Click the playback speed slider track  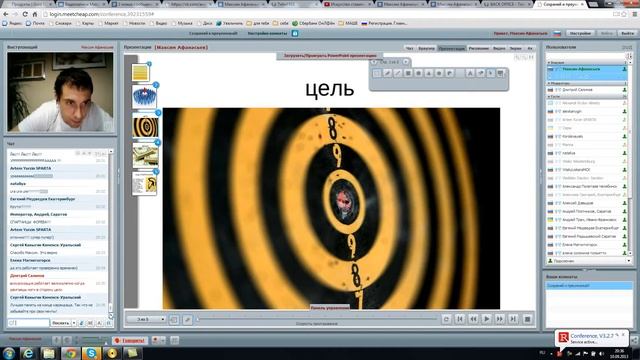click(316, 319)
